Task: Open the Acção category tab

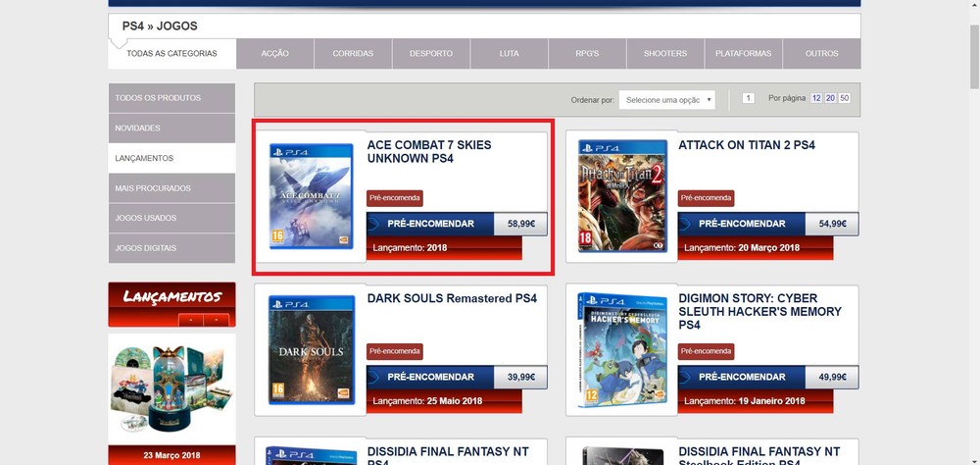Action: (275, 54)
